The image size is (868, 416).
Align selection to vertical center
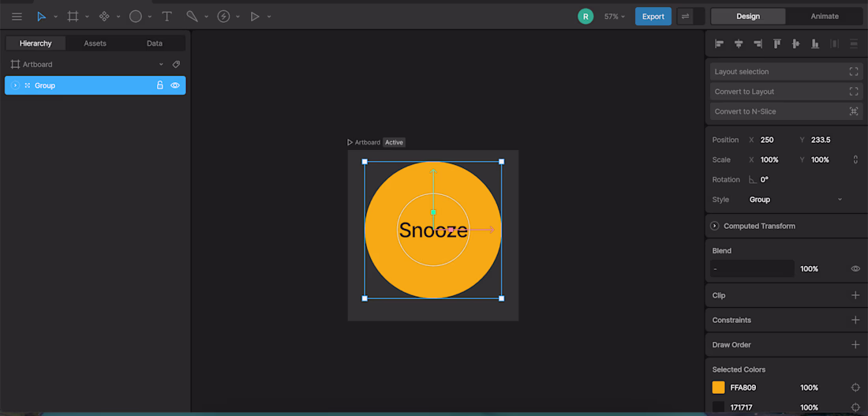point(796,43)
